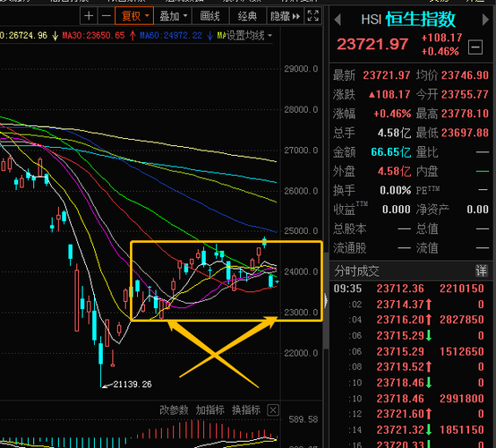
Task: Click 换指标 to change indicator
Action: coord(246,410)
